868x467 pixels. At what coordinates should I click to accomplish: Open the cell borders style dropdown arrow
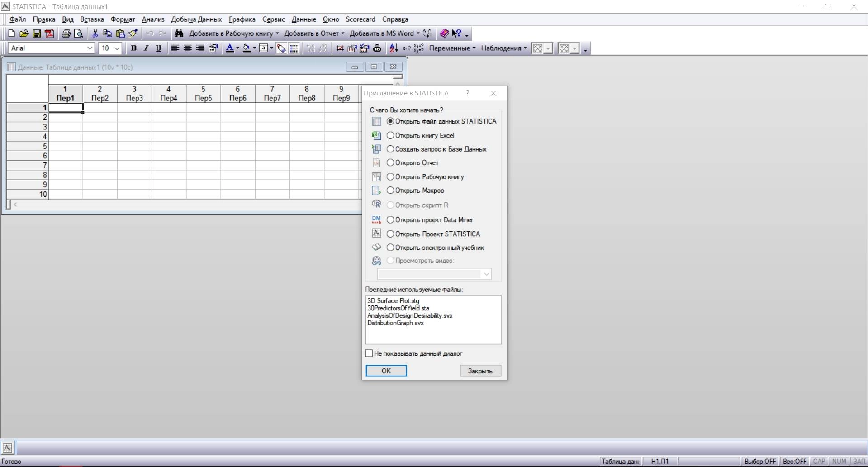271,48
